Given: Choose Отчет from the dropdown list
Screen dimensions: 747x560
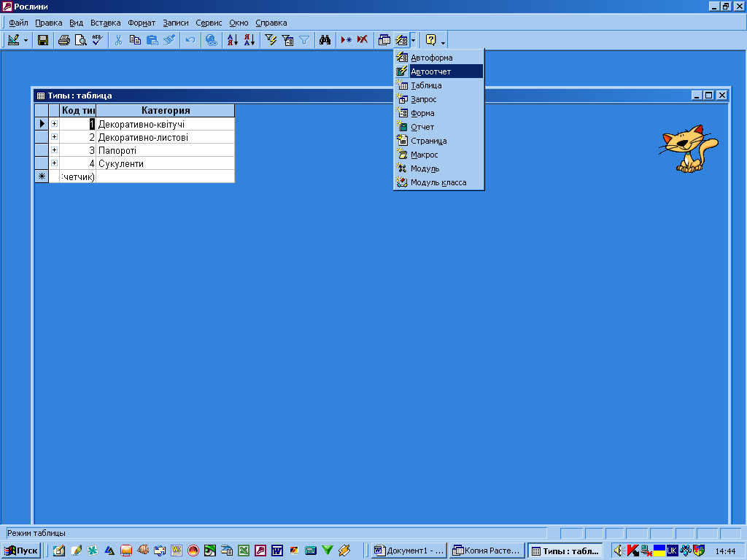Looking at the screenshot, I should pos(438,127).
